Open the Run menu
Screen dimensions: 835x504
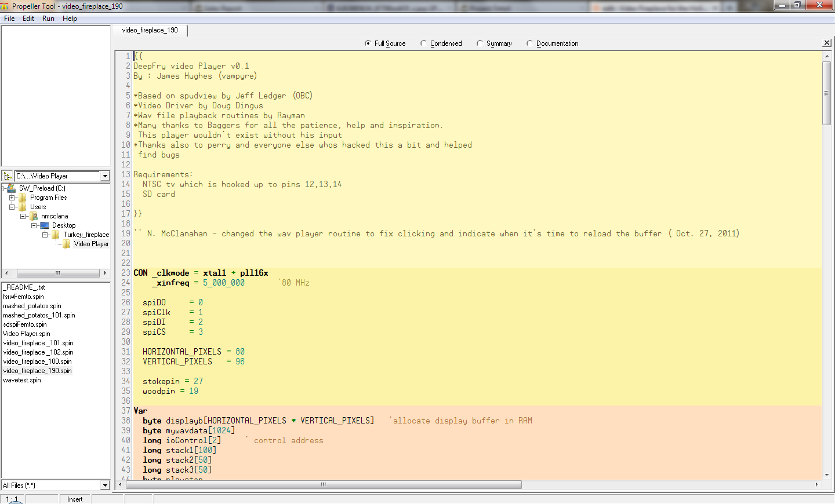coord(48,19)
